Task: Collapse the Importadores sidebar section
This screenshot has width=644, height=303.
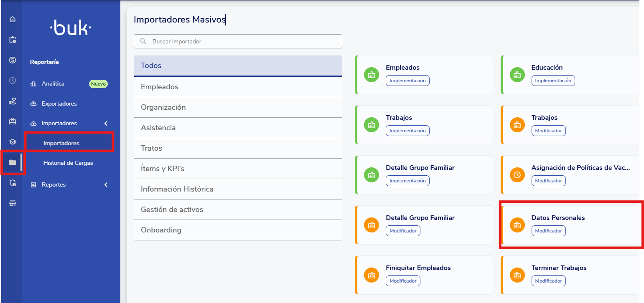Action: (106, 124)
